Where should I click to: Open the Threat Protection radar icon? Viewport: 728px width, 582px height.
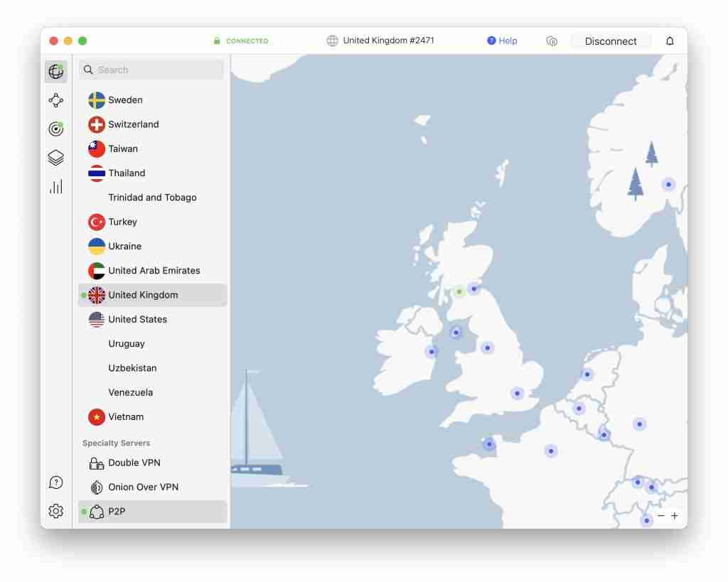point(55,129)
